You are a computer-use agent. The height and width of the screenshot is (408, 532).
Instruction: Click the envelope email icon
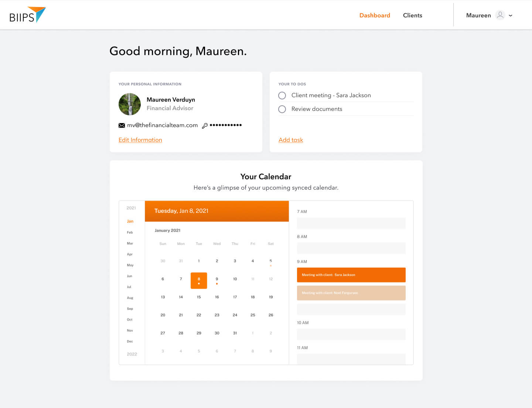click(x=122, y=126)
